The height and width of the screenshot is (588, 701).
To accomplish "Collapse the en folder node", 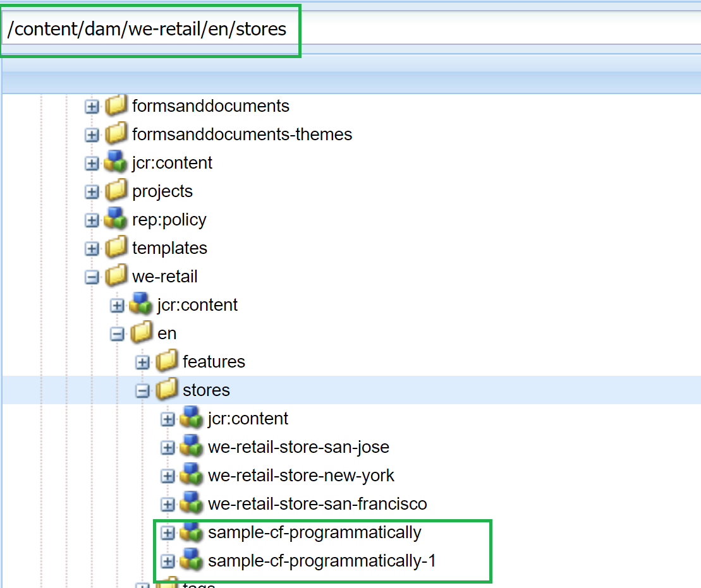I will (x=117, y=333).
